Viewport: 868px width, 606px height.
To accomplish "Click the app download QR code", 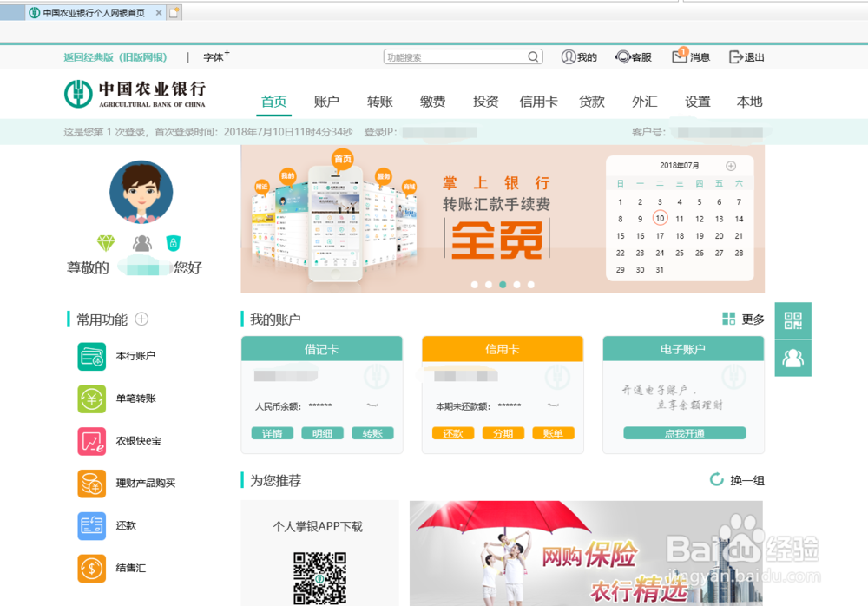I will (319, 577).
